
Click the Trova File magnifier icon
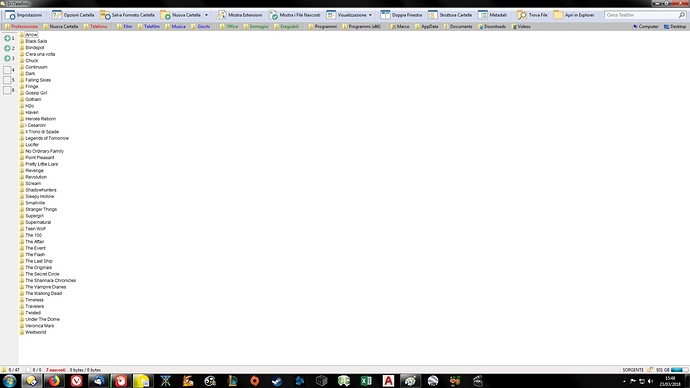click(x=522, y=15)
